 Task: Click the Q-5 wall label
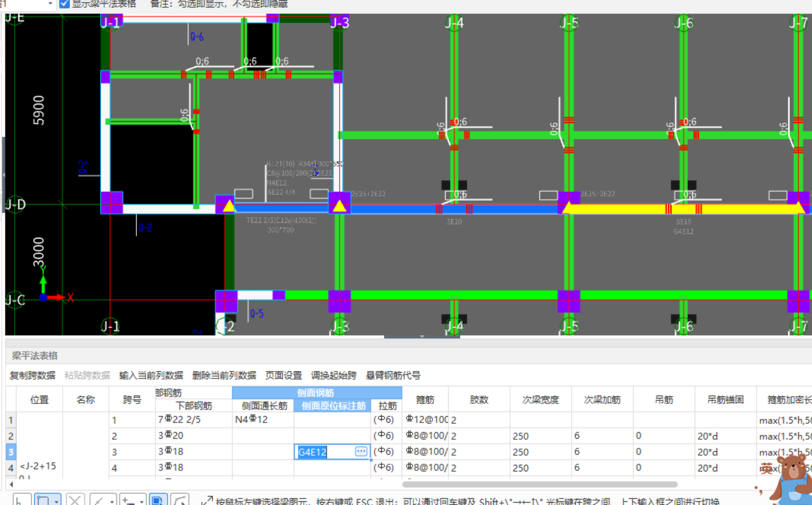coord(257,314)
